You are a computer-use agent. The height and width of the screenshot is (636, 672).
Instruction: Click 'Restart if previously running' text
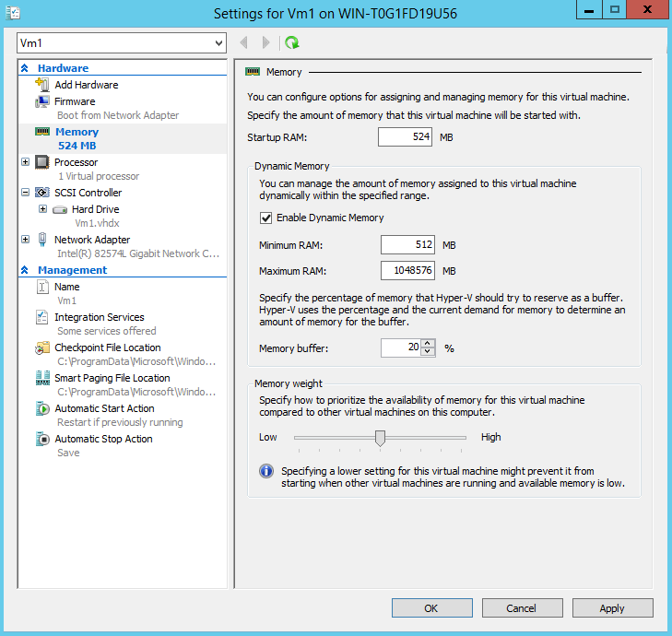[x=120, y=422]
